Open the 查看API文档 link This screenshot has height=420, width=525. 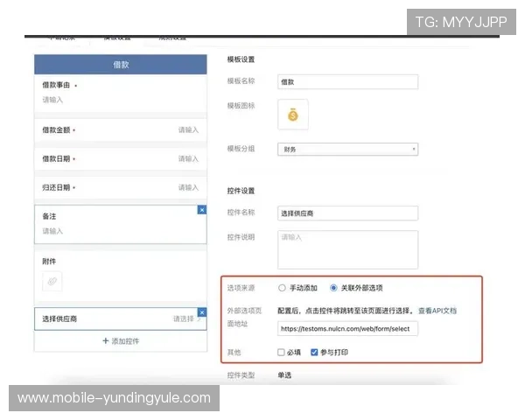tap(437, 311)
